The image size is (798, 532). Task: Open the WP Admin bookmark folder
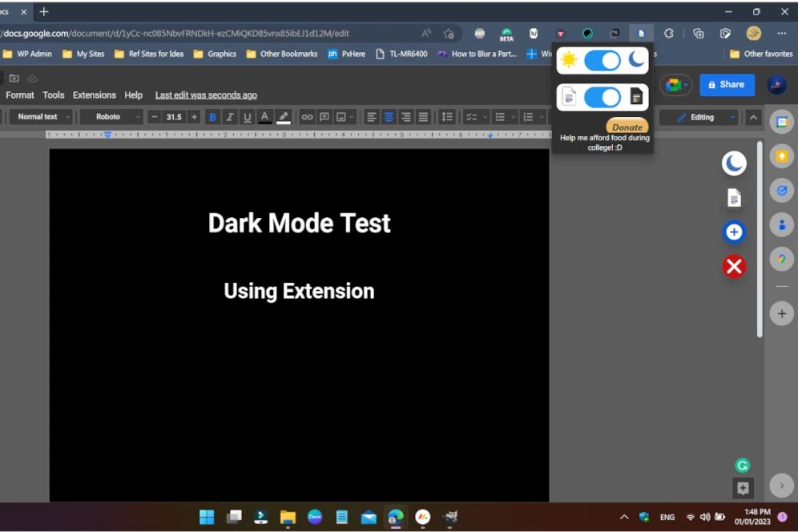tap(27, 54)
